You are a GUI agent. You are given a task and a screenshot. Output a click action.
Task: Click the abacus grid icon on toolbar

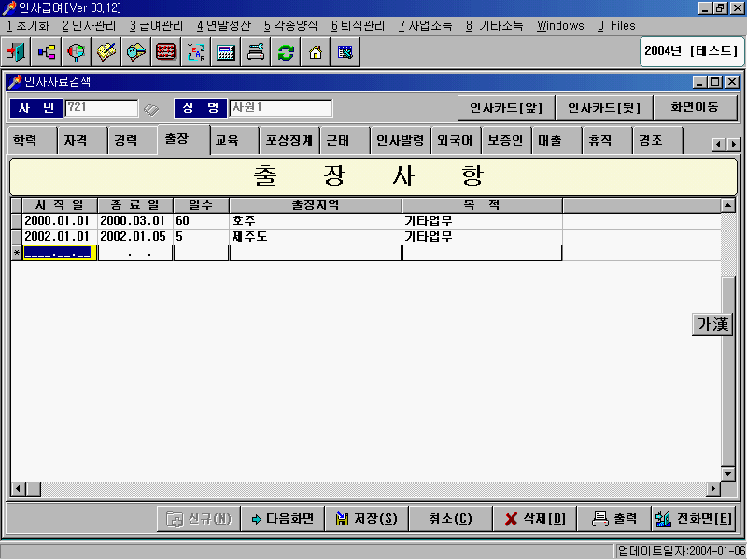165,52
